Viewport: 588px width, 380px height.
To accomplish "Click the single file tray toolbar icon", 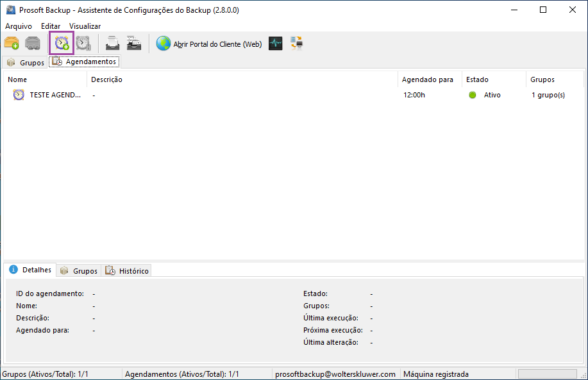I will pyautogui.click(x=112, y=44).
